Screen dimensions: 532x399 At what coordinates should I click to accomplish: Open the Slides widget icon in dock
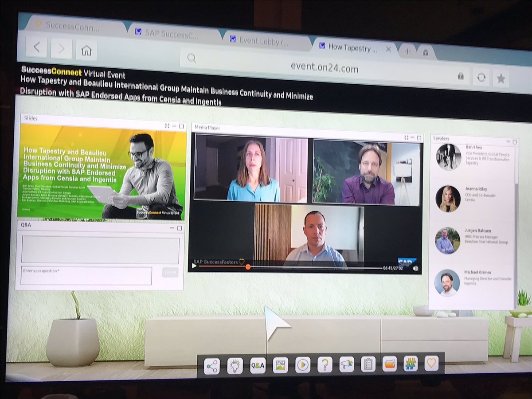pos(280,365)
